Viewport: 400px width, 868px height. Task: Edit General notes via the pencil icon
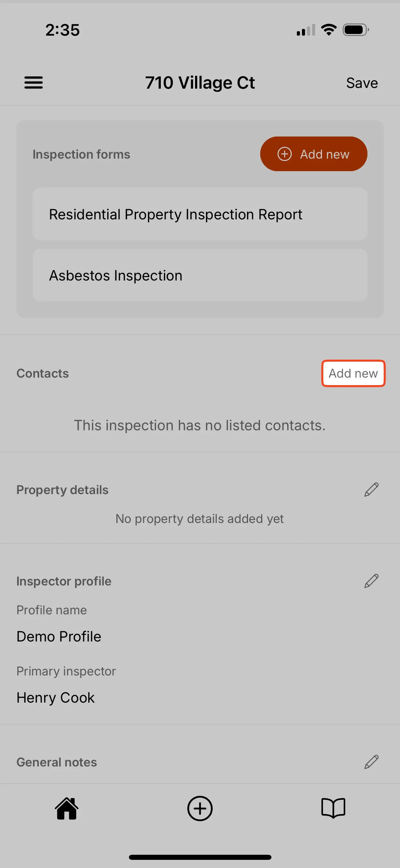371,762
